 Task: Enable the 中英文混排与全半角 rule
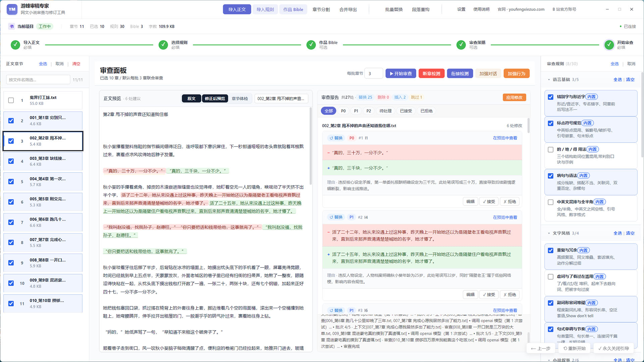click(x=550, y=202)
